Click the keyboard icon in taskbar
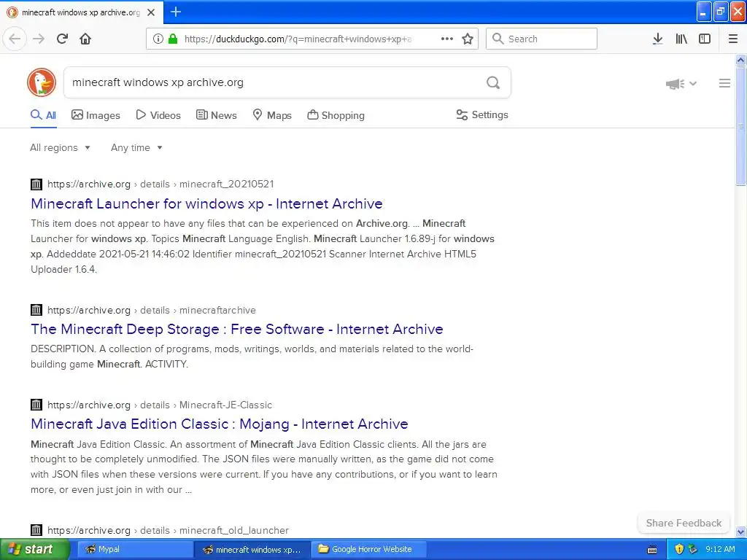This screenshot has height=560, width=747. tap(652, 550)
